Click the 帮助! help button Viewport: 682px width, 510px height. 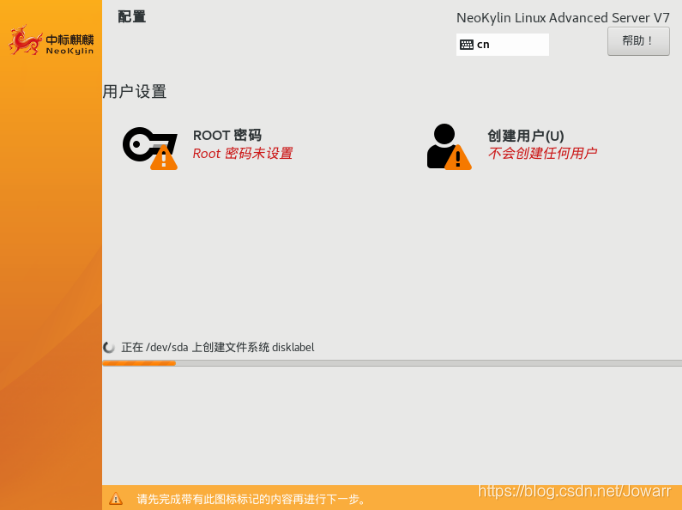[x=638, y=41]
